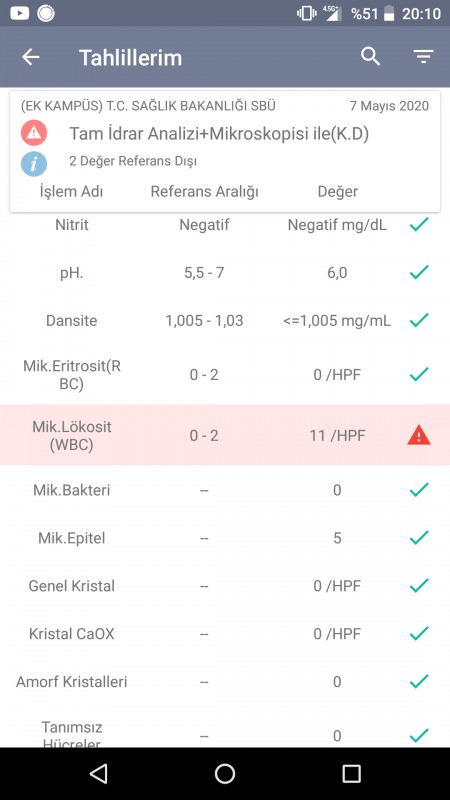
Task: Tap the green checkmark beside pH.
Action: tap(419, 272)
